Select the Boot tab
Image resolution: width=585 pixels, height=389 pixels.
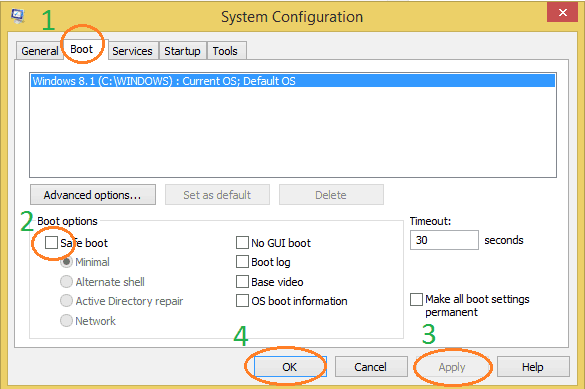click(82, 49)
